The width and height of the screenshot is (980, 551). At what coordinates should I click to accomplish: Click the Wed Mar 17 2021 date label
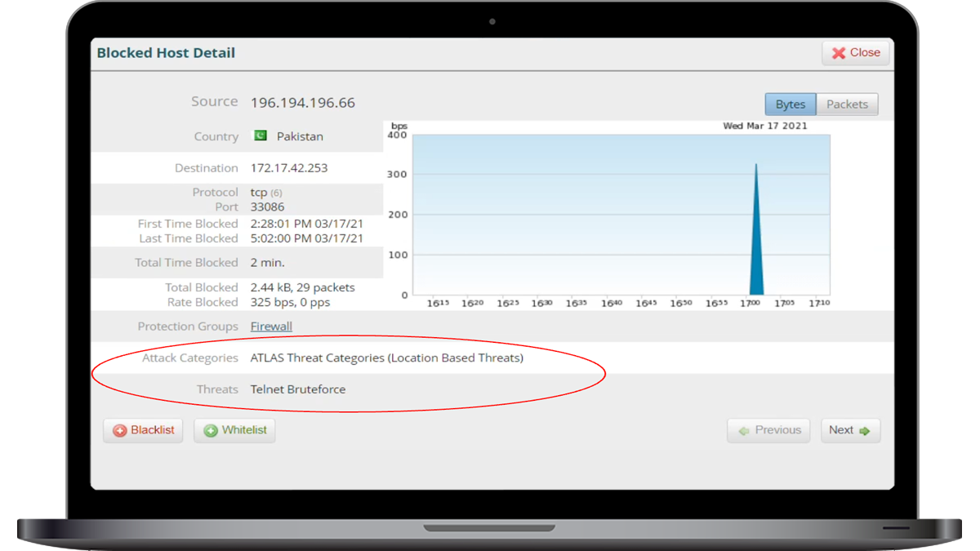(765, 126)
